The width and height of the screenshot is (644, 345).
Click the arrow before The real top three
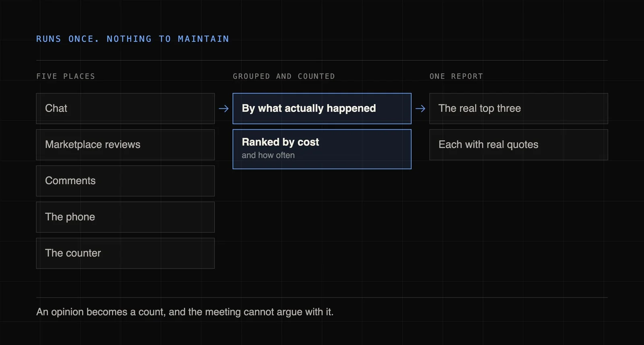click(x=420, y=109)
